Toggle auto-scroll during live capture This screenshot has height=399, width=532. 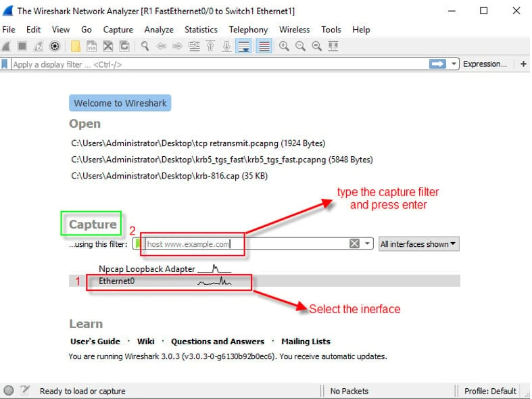pos(244,46)
